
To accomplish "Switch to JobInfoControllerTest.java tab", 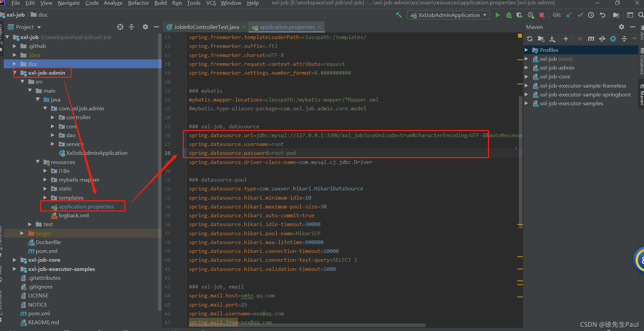I will (x=206, y=27).
